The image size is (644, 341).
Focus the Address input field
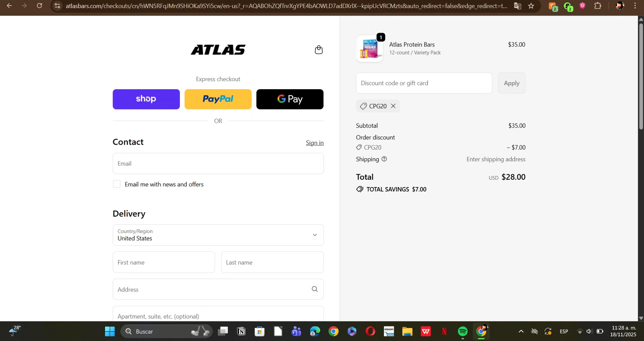[x=218, y=289]
